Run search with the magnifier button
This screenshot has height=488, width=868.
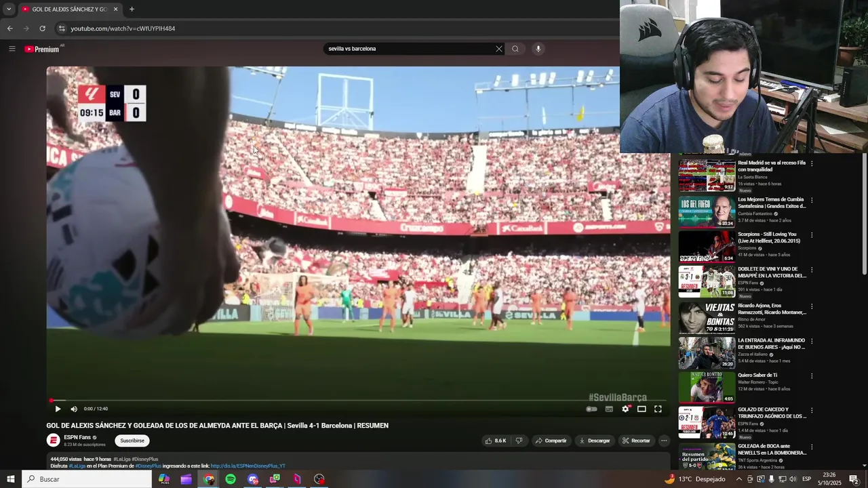(515, 49)
